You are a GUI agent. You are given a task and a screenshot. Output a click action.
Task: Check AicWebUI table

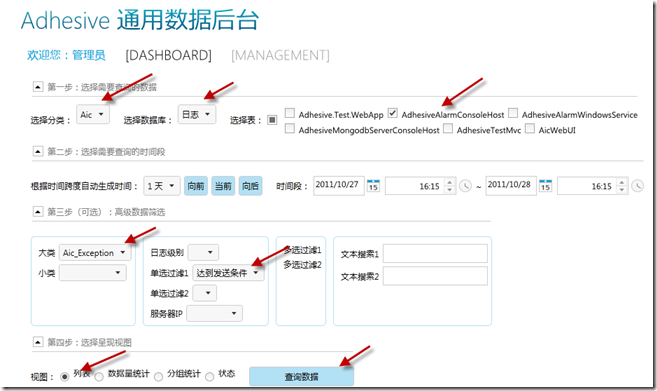click(x=530, y=129)
